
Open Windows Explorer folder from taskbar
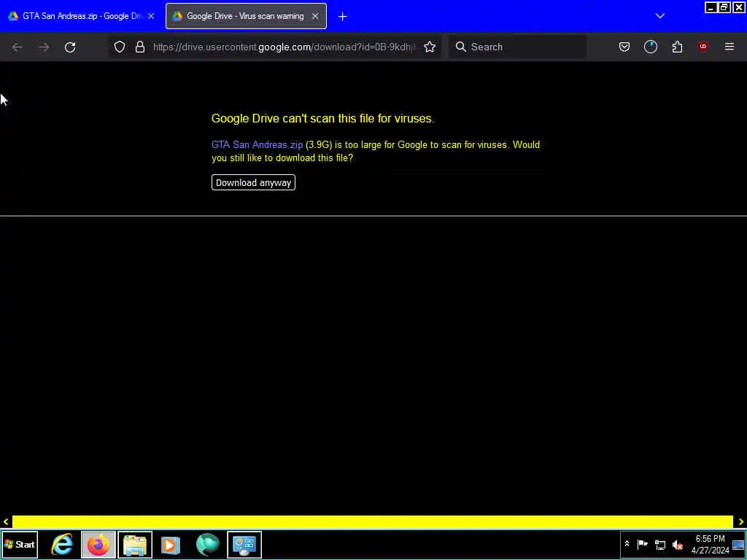tap(135, 545)
